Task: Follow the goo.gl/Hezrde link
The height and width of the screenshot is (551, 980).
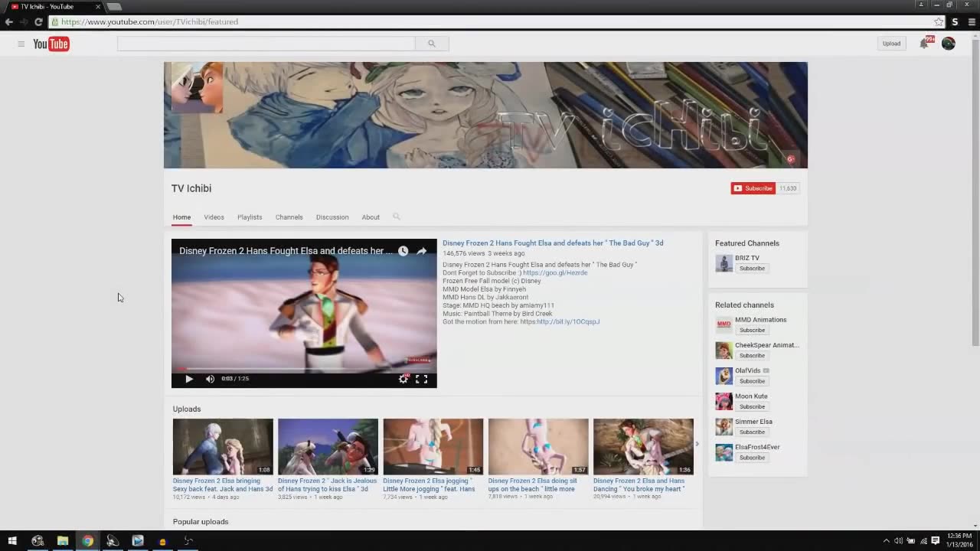Action: [x=555, y=273]
